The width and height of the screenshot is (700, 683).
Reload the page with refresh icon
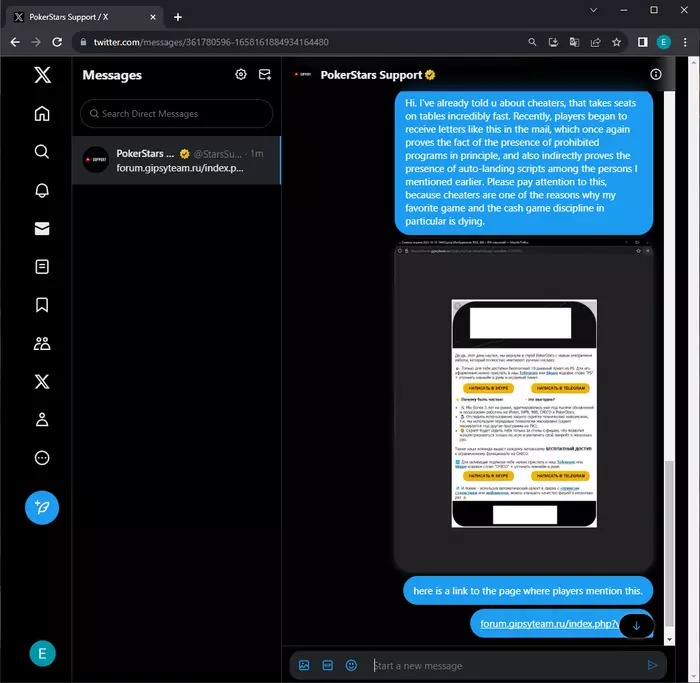(57, 42)
